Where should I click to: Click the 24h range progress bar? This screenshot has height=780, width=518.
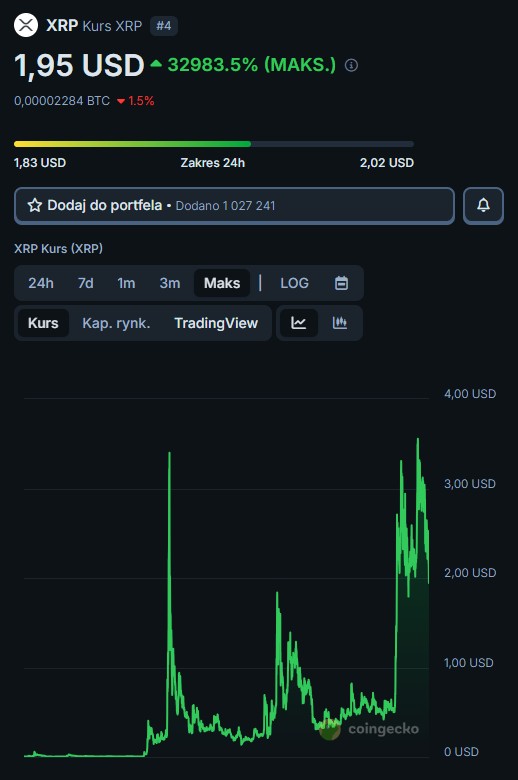point(214,144)
